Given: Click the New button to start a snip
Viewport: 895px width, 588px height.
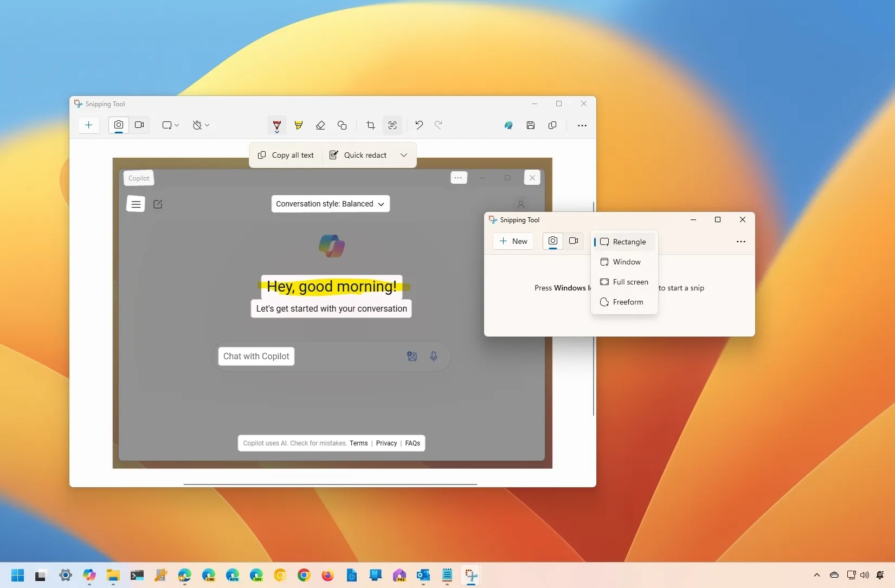Looking at the screenshot, I should [x=513, y=241].
